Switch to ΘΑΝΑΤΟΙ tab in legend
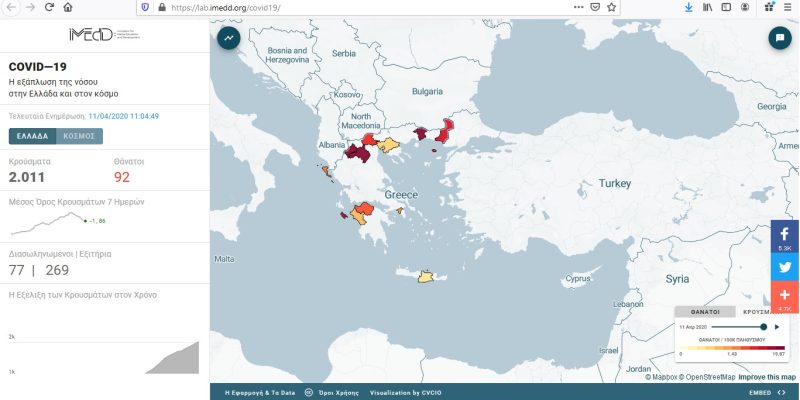 [705, 312]
